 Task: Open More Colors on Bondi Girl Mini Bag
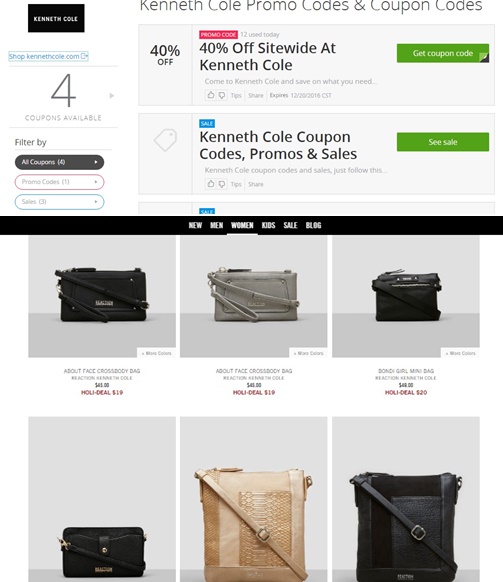pyautogui.click(x=460, y=353)
